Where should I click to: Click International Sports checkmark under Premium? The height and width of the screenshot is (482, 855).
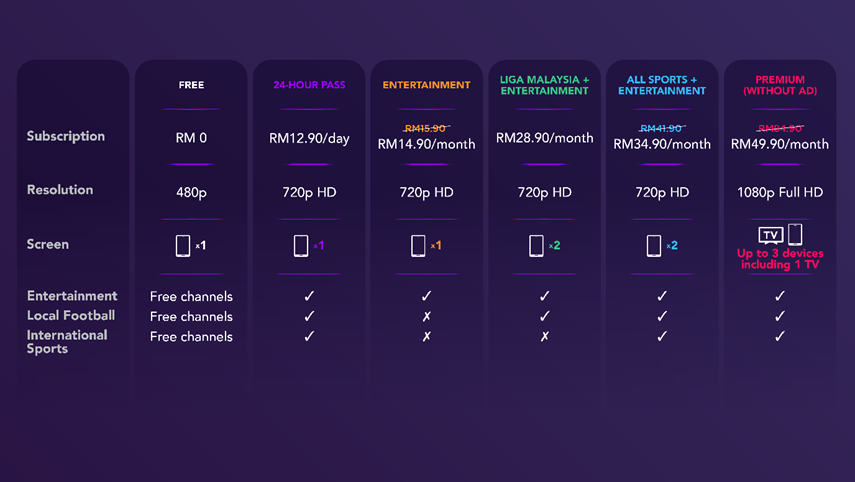tap(780, 336)
